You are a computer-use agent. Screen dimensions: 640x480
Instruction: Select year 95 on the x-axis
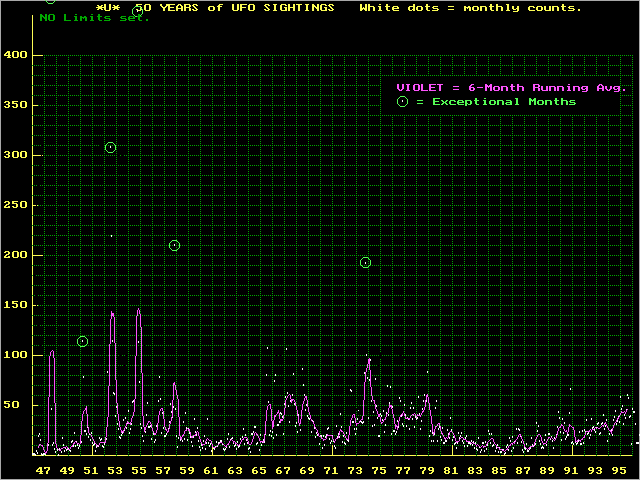click(619, 469)
